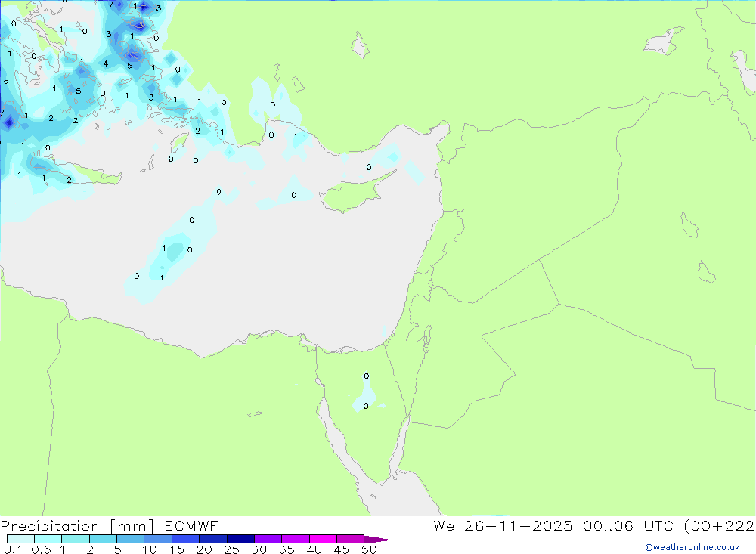Click the '(00+222' forecast offset text
The height and width of the screenshot is (554, 756).
[x=719, y=525]
